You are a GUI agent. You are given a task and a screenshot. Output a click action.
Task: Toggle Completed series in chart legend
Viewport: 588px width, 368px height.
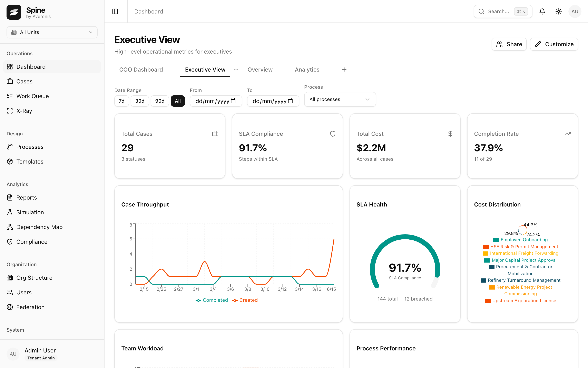[x=212, y=300]
